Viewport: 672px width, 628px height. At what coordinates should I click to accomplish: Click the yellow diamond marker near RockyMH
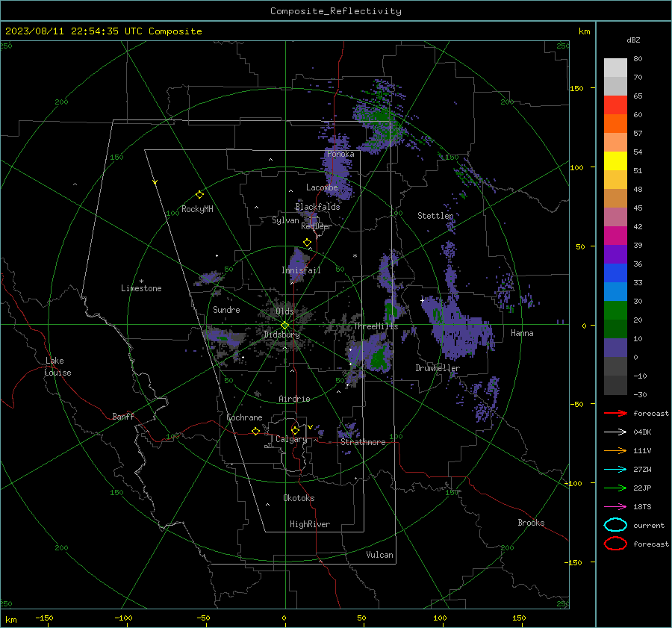(199, 195)
